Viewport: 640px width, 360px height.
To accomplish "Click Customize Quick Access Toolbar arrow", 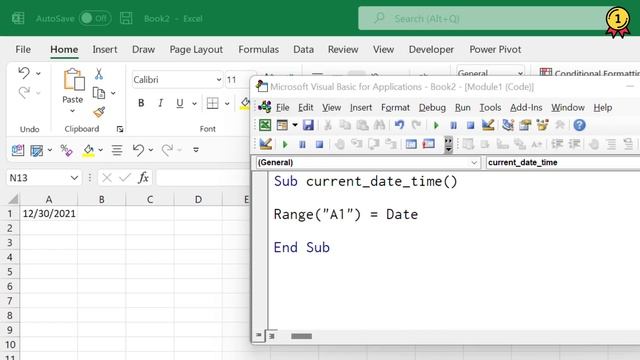I will pyautogui.click(x=196, y=150).
